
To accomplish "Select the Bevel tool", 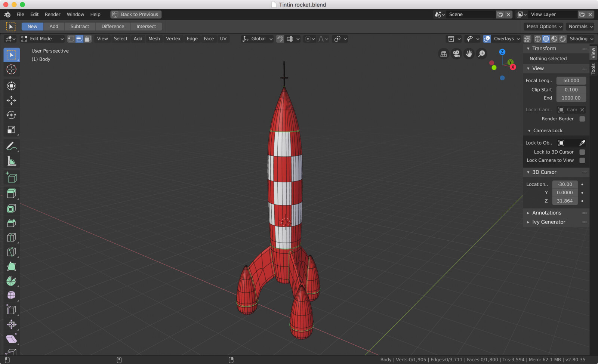I will coord(12,223).
